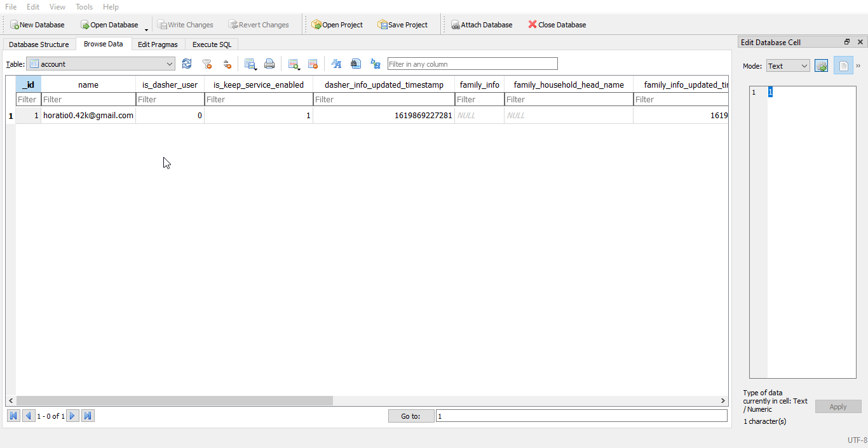Open the Tools menu

coord(84,7)
